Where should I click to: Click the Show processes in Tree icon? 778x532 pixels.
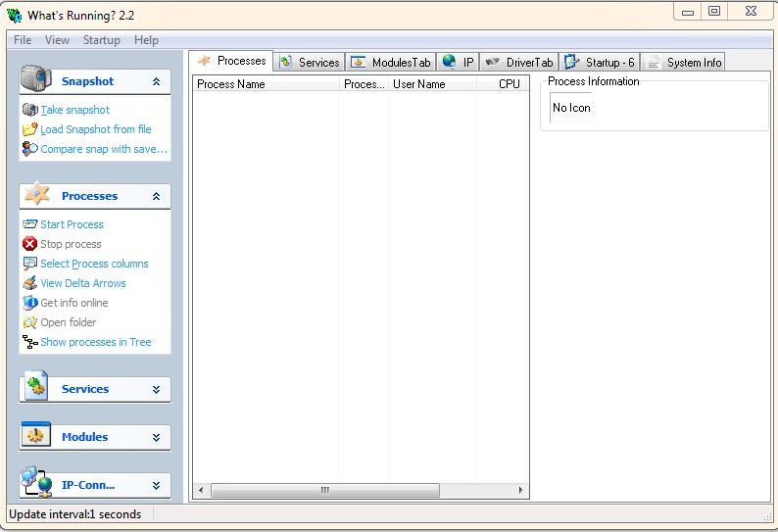click(29, 342)
